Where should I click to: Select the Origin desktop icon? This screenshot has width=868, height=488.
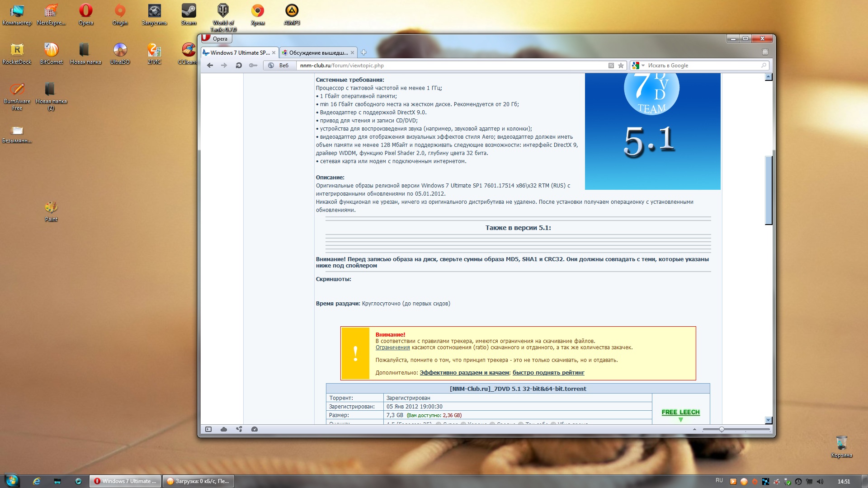pos(120,15)
